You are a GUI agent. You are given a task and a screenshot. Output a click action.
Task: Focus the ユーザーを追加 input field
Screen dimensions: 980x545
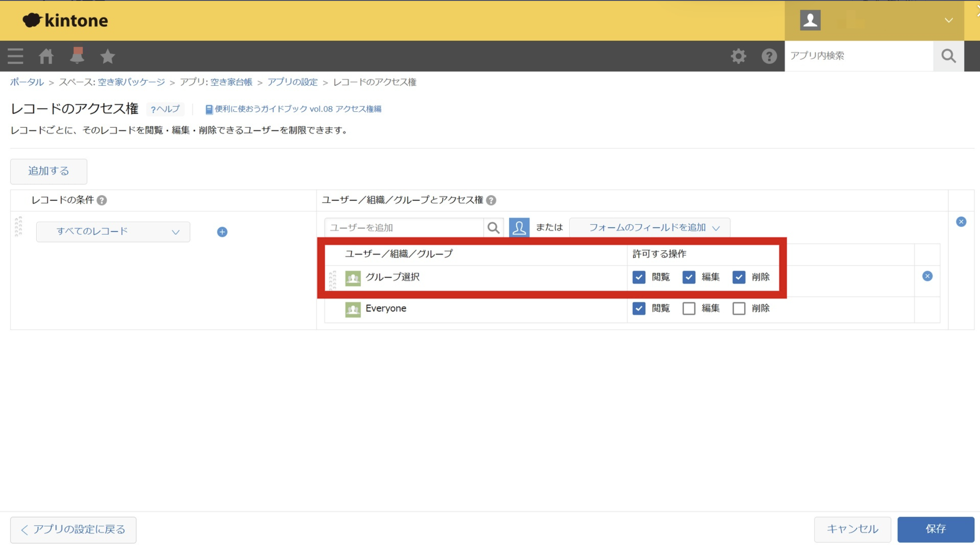[404, 227]
